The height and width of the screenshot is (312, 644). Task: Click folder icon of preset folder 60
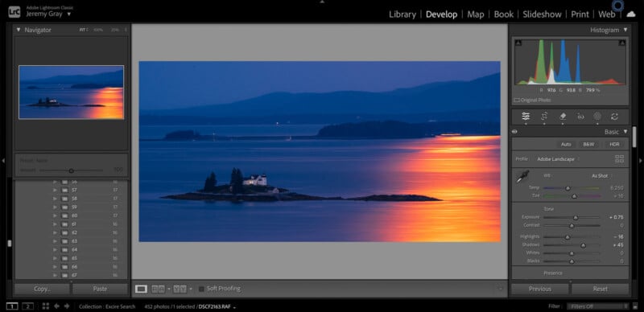(64, 216)
